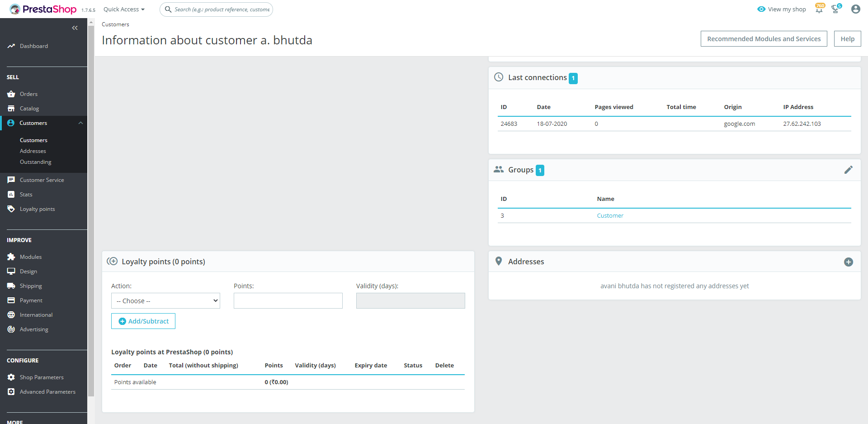Open the Addresses submenu item
This screenshot has height=424, width=868.
click(33, 151)
